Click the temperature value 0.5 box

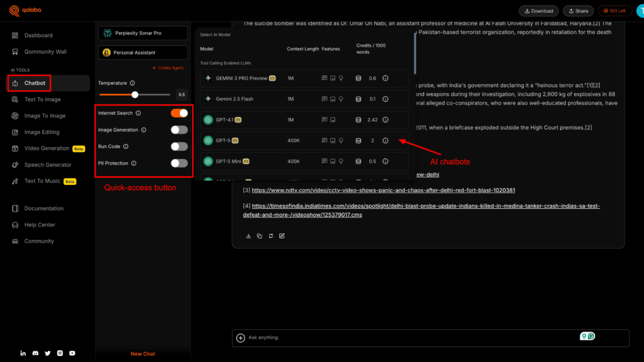pos(182,95)
